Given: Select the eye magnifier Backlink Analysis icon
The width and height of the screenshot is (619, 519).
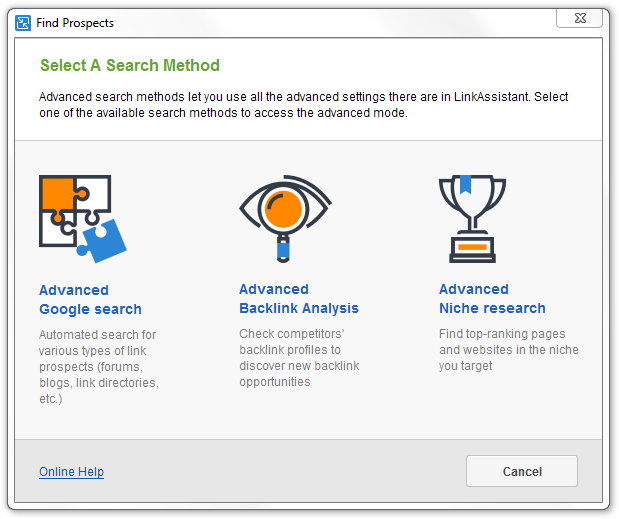Looking at the screenshot, I should click(x=285, y=219).
